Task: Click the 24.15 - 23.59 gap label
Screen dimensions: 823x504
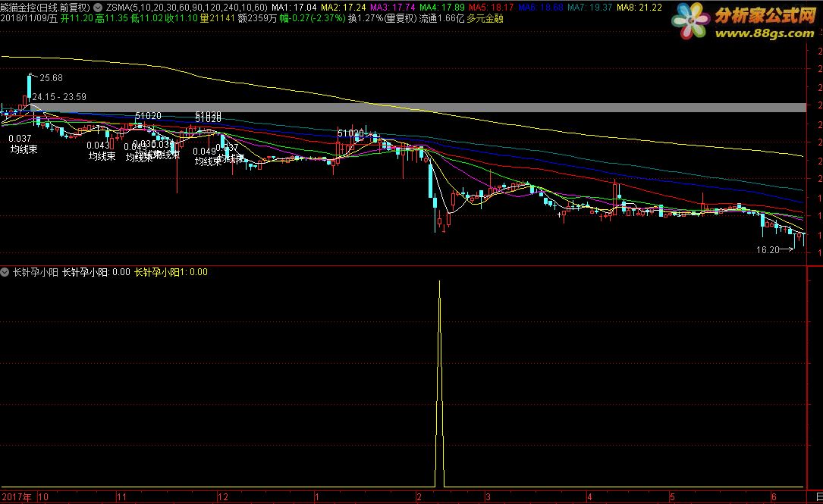Action: pyautogui.click(x=59, y=96)
